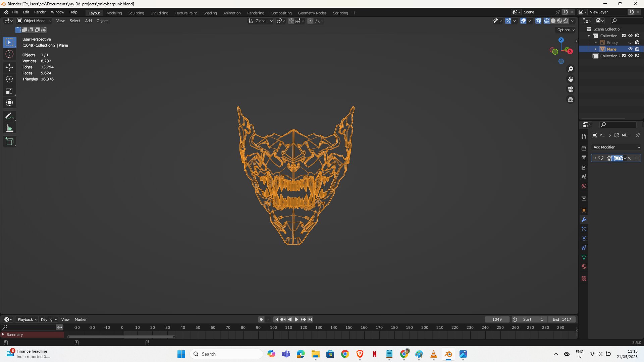Open the Render menu

point(40,12)
